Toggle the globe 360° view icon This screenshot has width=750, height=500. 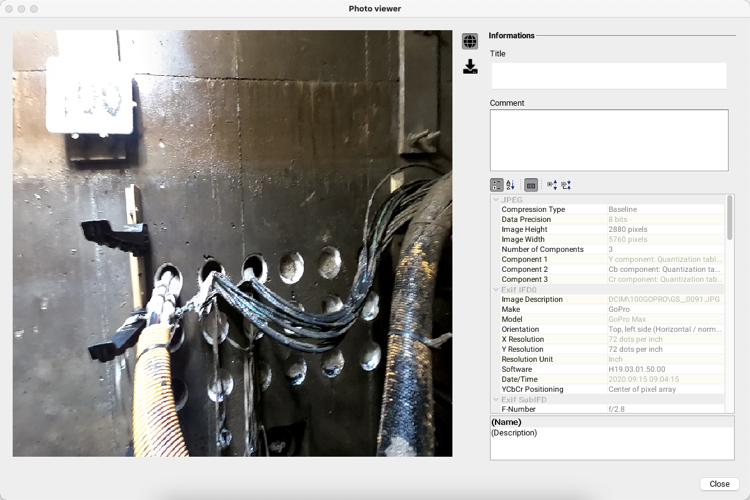point(470,41)
